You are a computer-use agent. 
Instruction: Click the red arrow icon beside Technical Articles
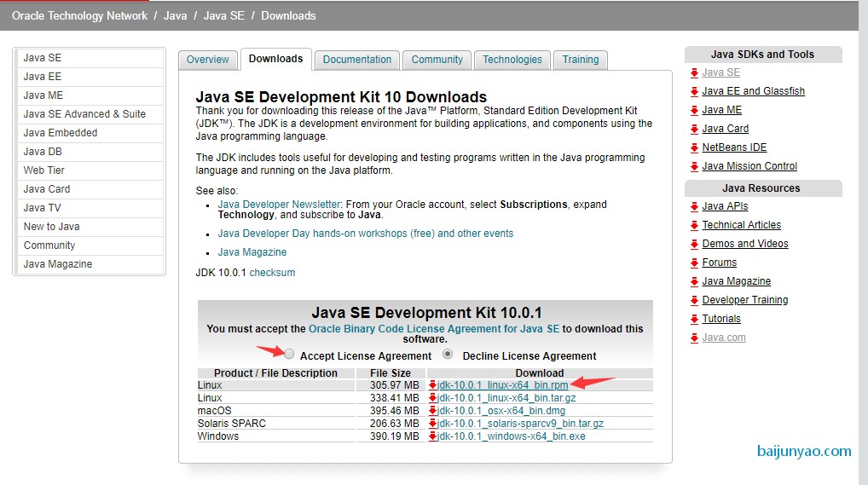(694, 225)
